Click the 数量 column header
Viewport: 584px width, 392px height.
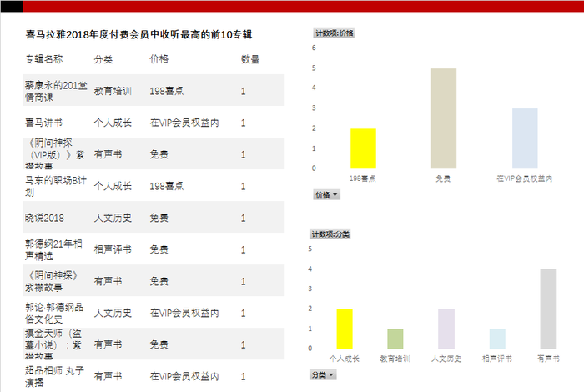tap(249, 59)
